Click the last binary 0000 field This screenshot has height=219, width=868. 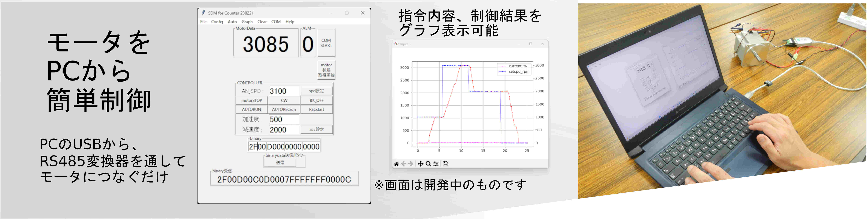point(311,147)
